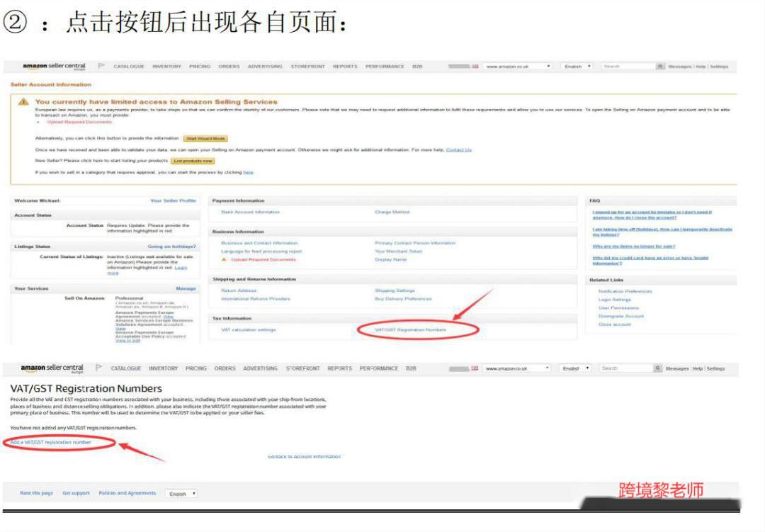Click the flag icon beside the logo on Seller Account Information page
Screen dimensions: 765x532
tap(101, 66)
